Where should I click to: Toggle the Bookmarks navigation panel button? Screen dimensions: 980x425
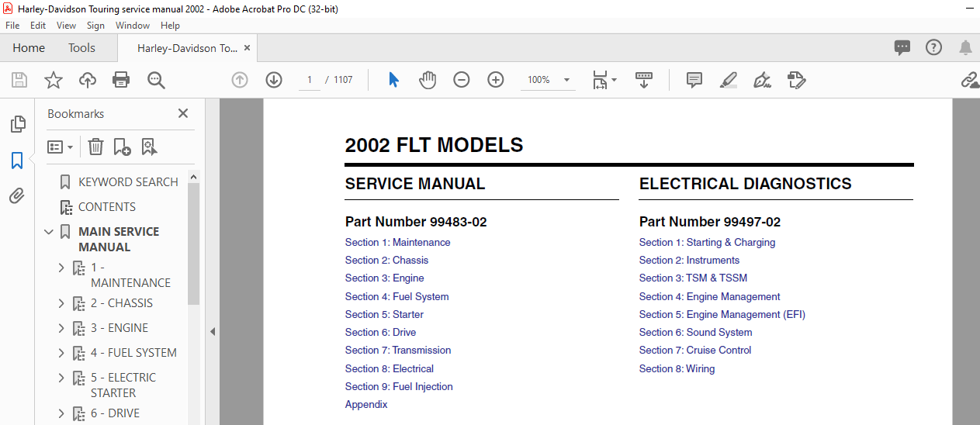[17, 161]
